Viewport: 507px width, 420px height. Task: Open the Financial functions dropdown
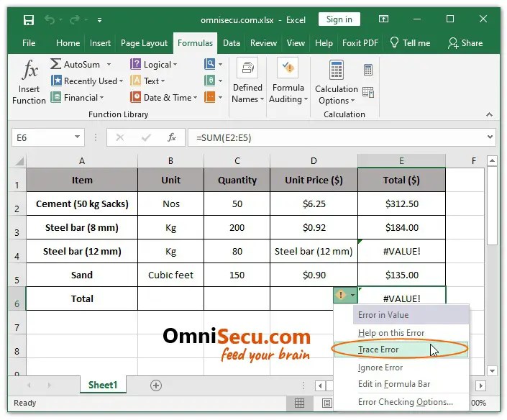click(x=77, y=97)
